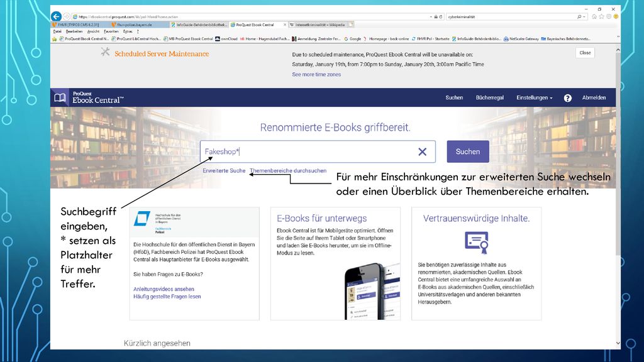Viewport: 644px width, 362px height.
Task: Click the page scroll up arrow
Action: click(618, 50)
